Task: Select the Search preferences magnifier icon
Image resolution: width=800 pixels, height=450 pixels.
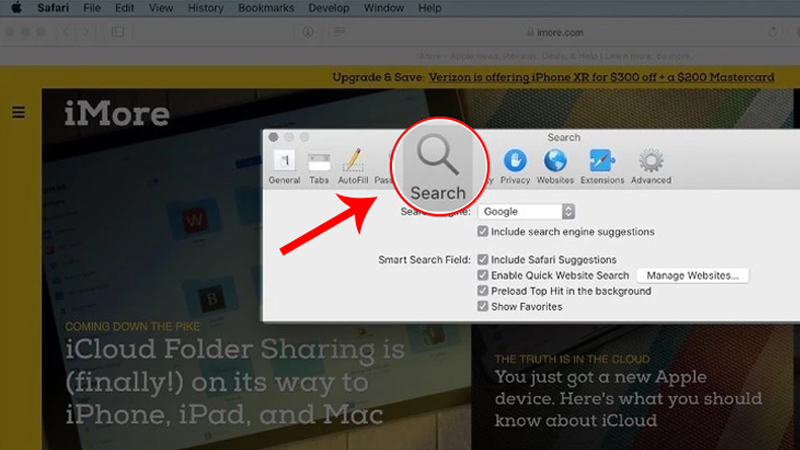Action: tap(438, 166)
